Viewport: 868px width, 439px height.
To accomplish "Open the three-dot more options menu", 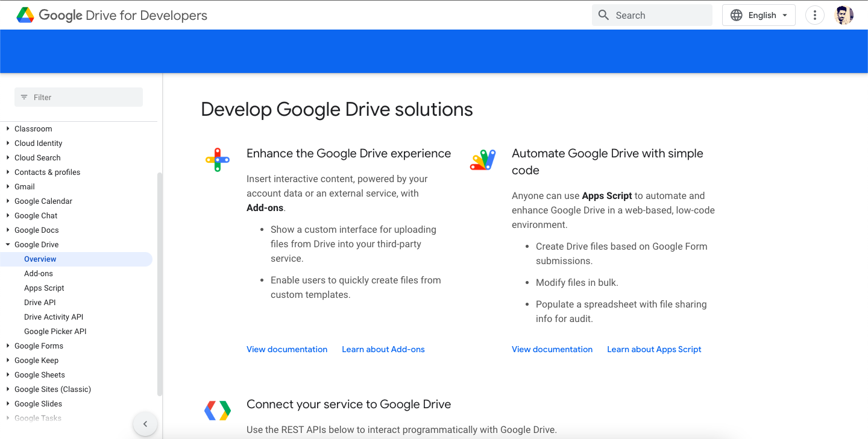I will tap(815, 15).
